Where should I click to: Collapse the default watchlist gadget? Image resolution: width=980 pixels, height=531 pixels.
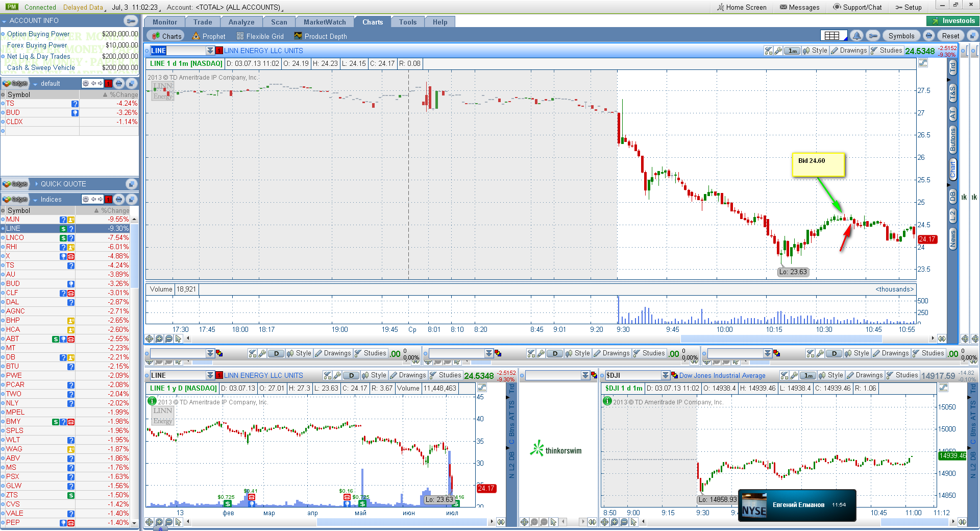pos(35,84)
